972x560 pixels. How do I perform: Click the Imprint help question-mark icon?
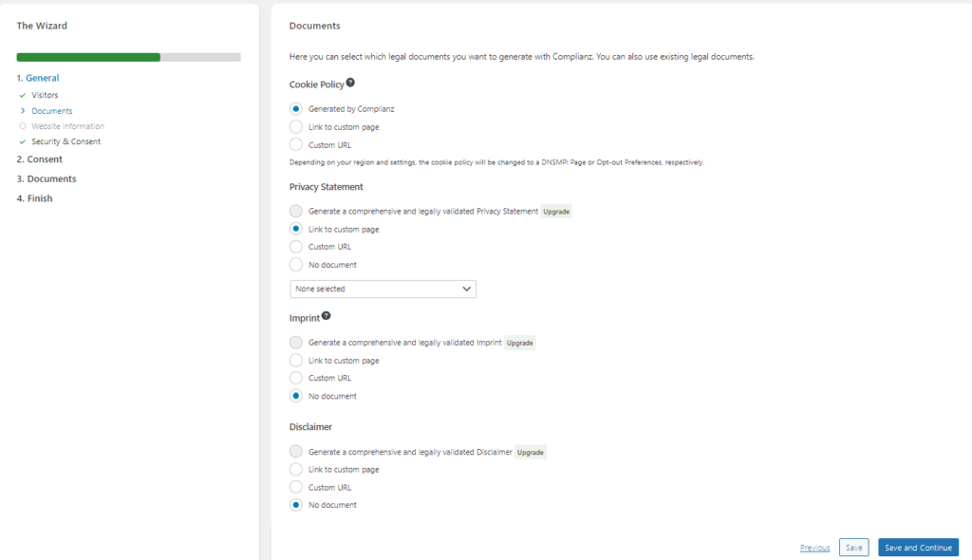[327, 316]
